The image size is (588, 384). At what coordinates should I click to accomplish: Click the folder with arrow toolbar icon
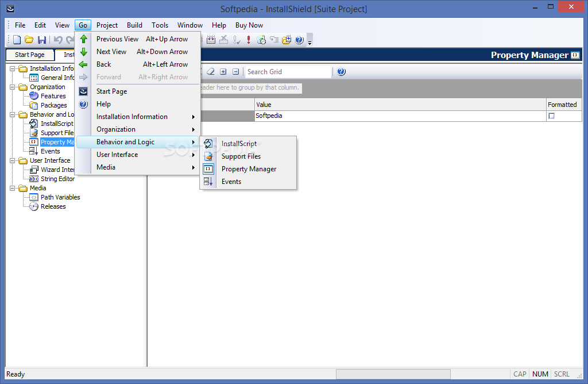287,40
